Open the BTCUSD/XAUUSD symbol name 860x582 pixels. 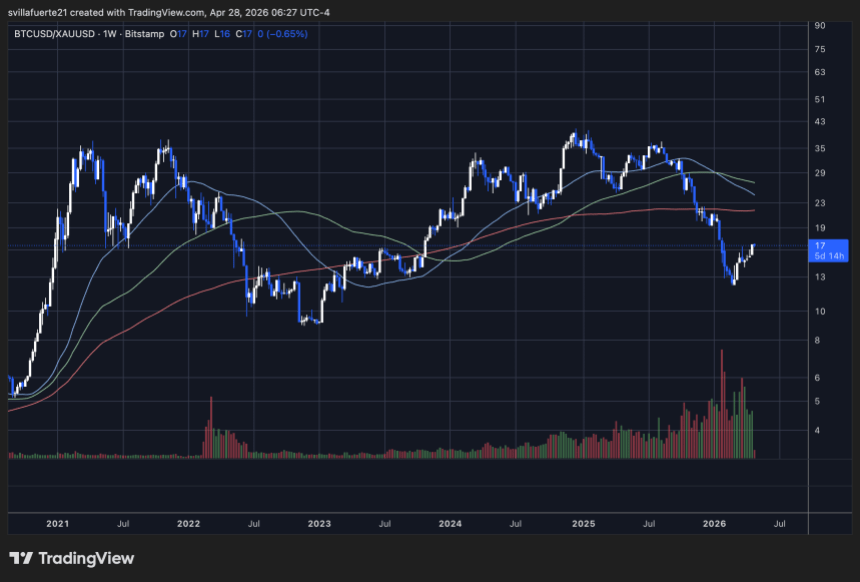(55, 34)
